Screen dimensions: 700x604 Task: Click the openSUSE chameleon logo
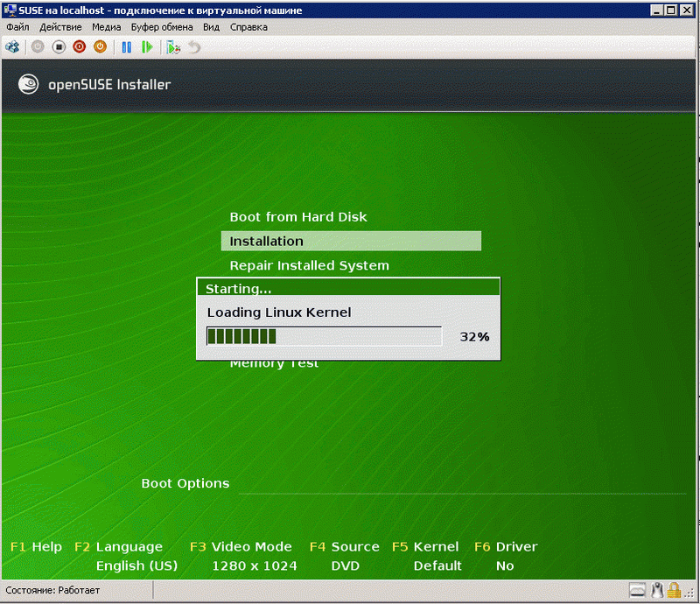[28, 84]
